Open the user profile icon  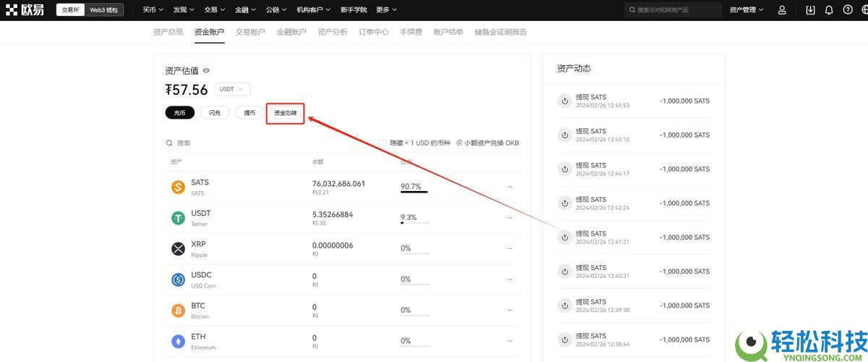782,10
